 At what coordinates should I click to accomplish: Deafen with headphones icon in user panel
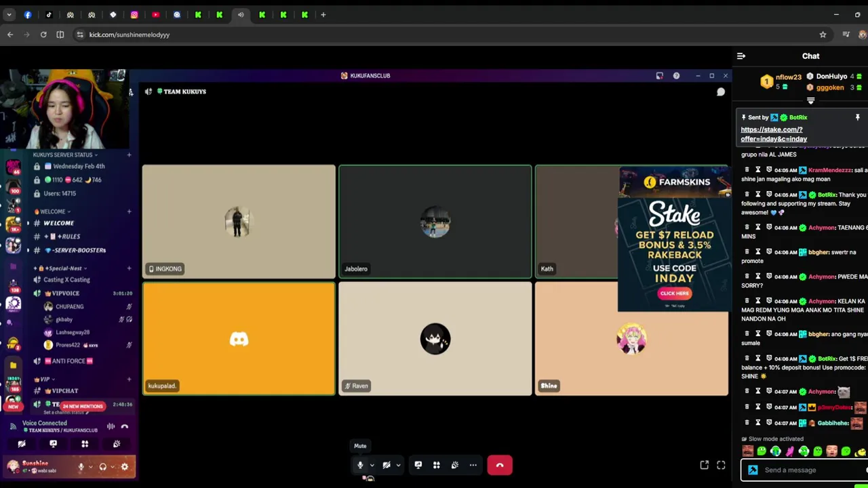(103, 466)
